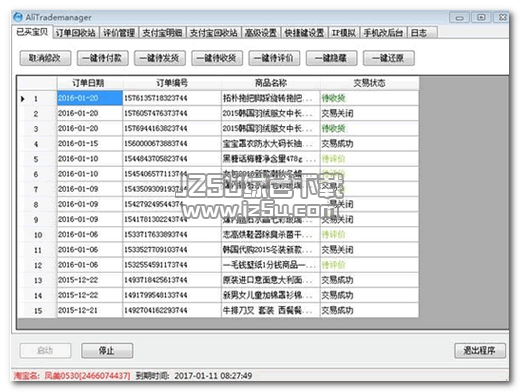520x392 pixels.
Task: Open the 手机改后台 tab
Action: click(x=383, y=33)
